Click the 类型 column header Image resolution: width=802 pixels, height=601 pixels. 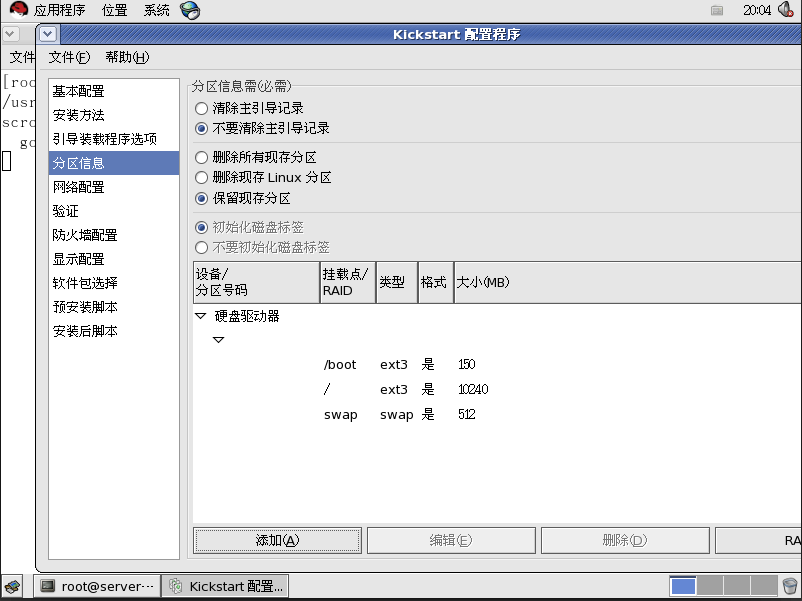click(397, 282)
